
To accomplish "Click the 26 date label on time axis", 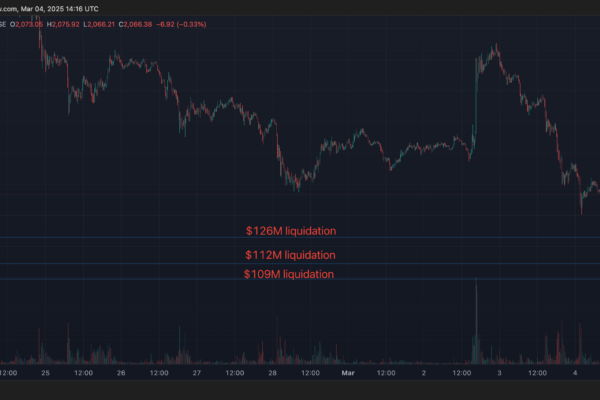I will point(121,373).
